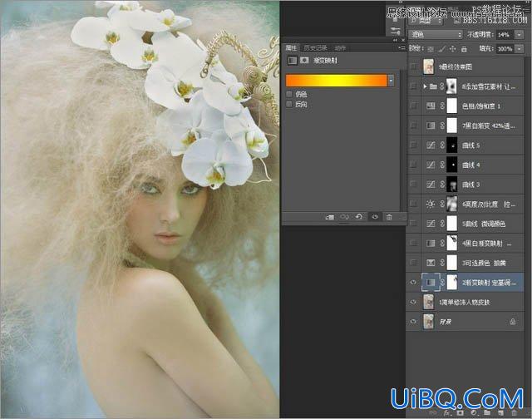This screenshot has width=532, height=419.
Task: Click the lock all icon
Action: coord(464,49)
